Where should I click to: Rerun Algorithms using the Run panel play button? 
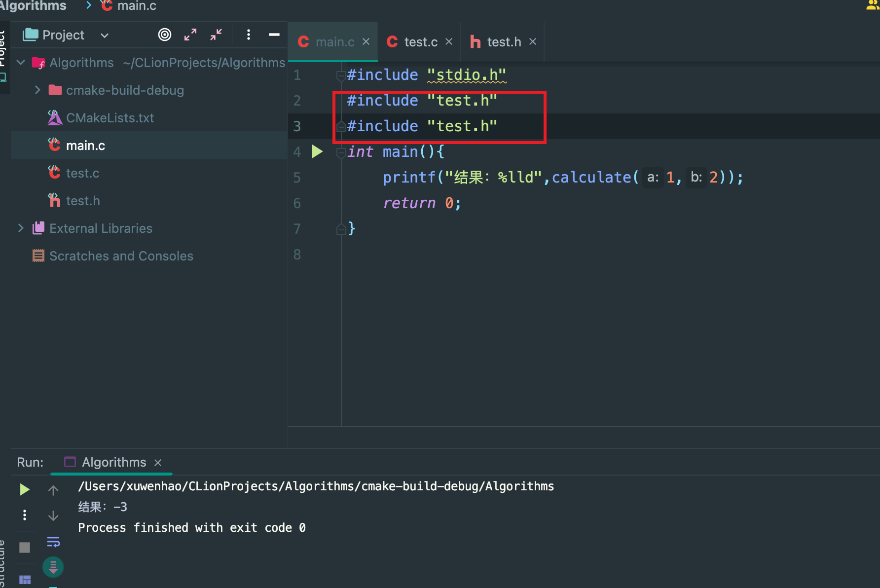25,489
